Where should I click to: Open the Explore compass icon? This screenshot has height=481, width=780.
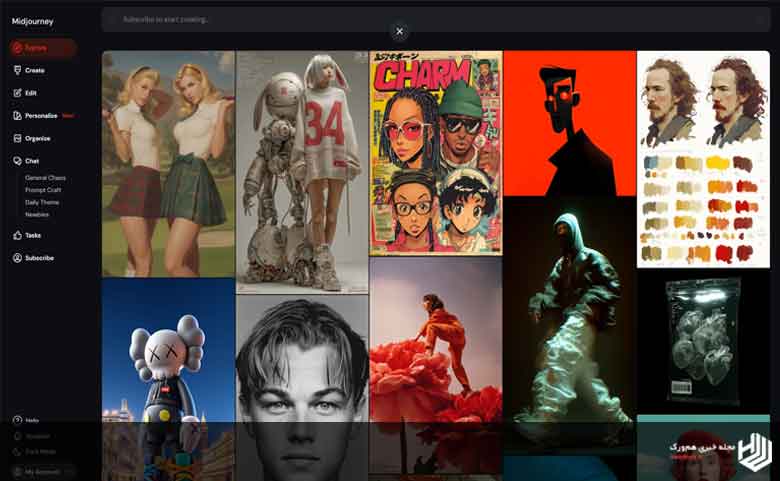pos(17,48)
